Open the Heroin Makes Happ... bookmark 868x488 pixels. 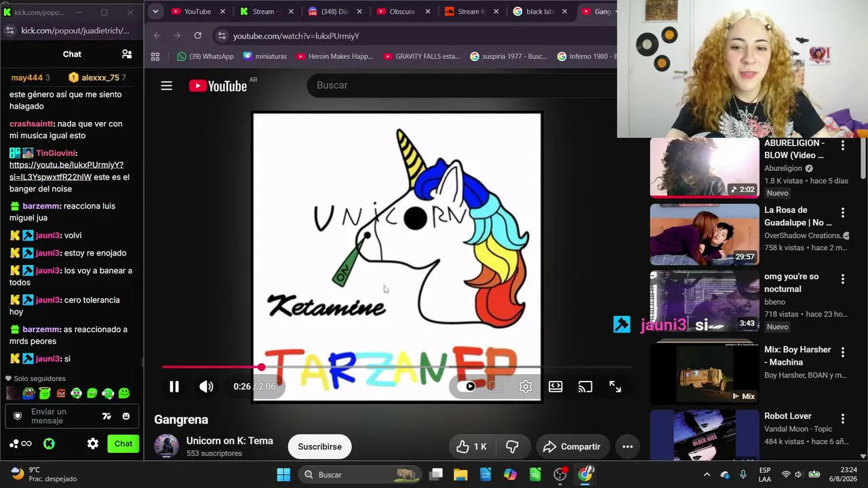pos(334,56)
